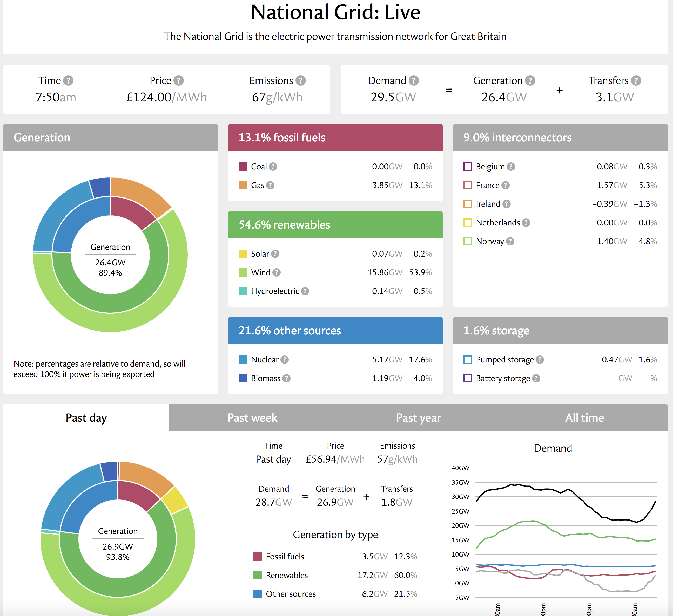Click the France interconnector outline swatch
The image size is (673, 616).
pyautogui.click(x=467, y=185)
